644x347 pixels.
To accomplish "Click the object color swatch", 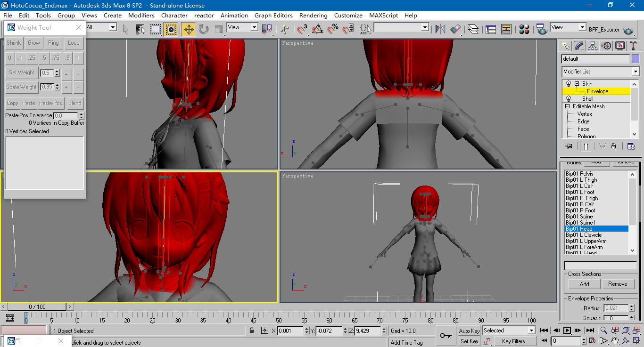I will pyautogui.click(x=636, y=59).
